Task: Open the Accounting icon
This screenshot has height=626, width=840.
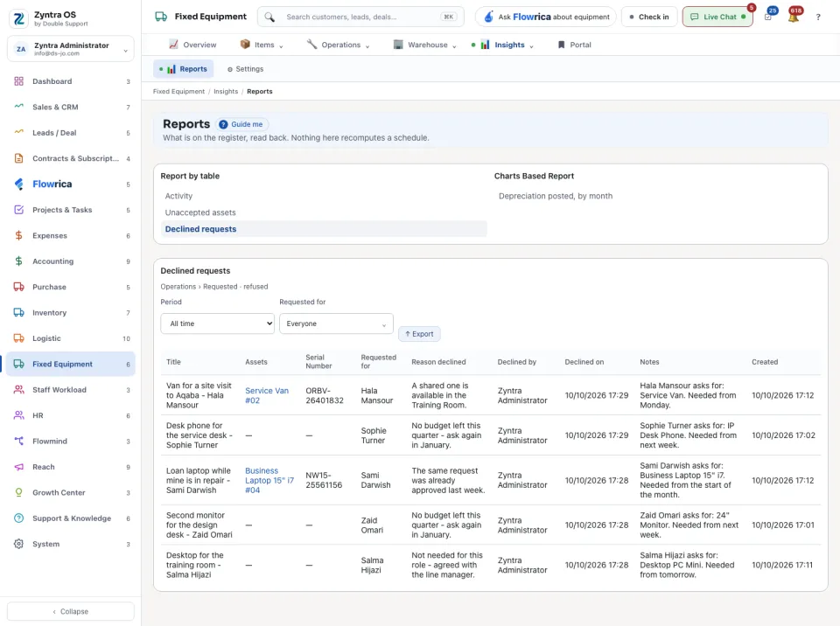Action: point(18,261)
